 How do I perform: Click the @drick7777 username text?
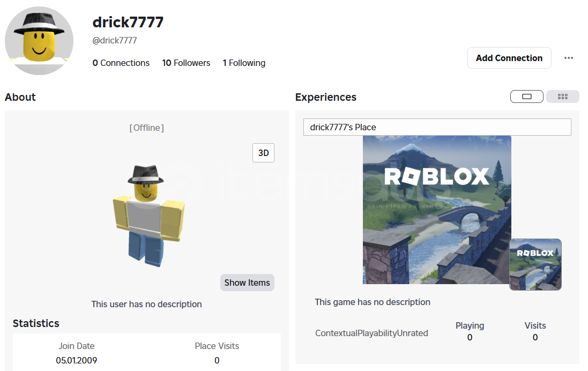click(x=114, y=40)
